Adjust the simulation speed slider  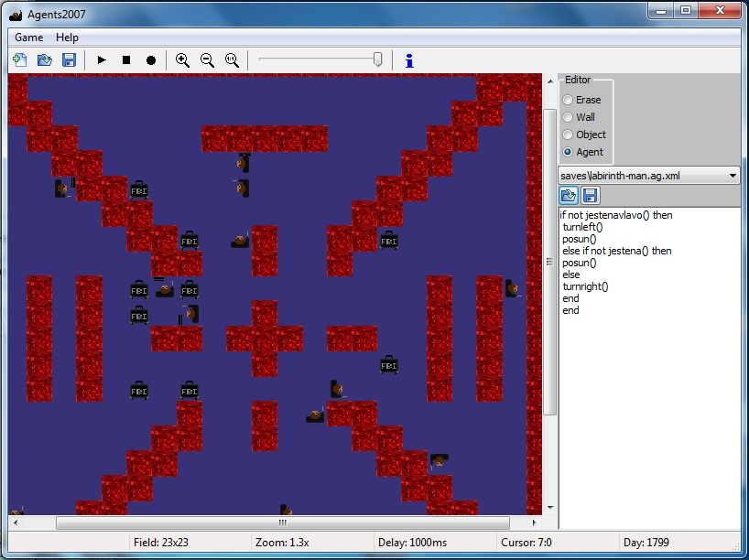pos(375,59)
